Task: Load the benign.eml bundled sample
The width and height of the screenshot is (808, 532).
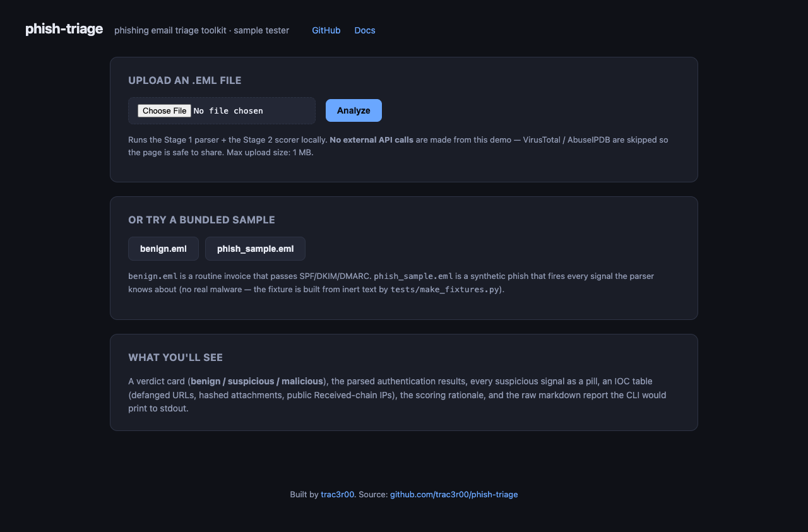Action: (x=163, y=249)
